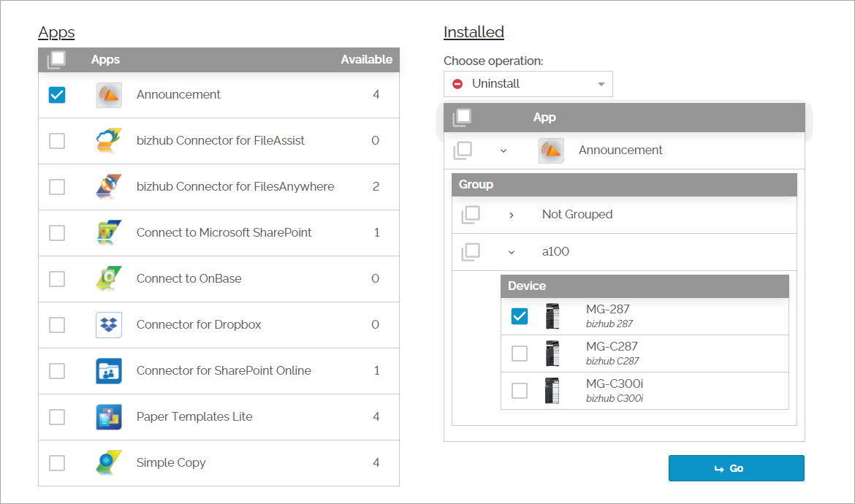
Task: Click 'Not Grouped' group label
Action: point(577,215)
